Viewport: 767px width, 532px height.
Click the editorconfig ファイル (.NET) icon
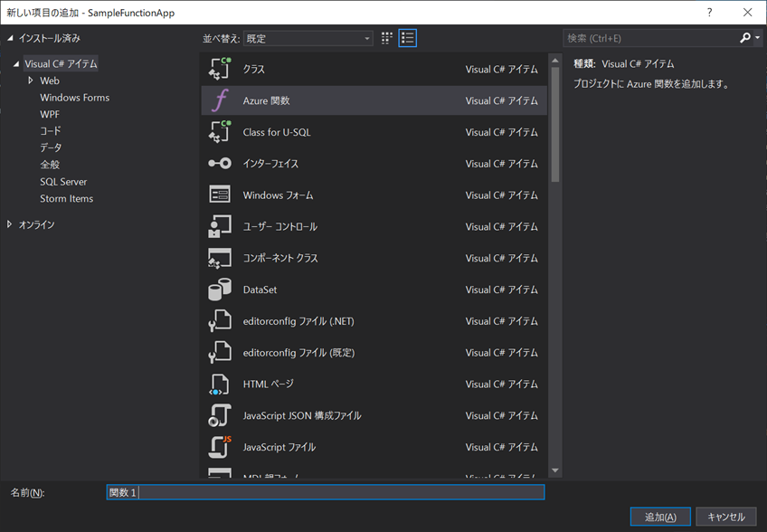220,321
